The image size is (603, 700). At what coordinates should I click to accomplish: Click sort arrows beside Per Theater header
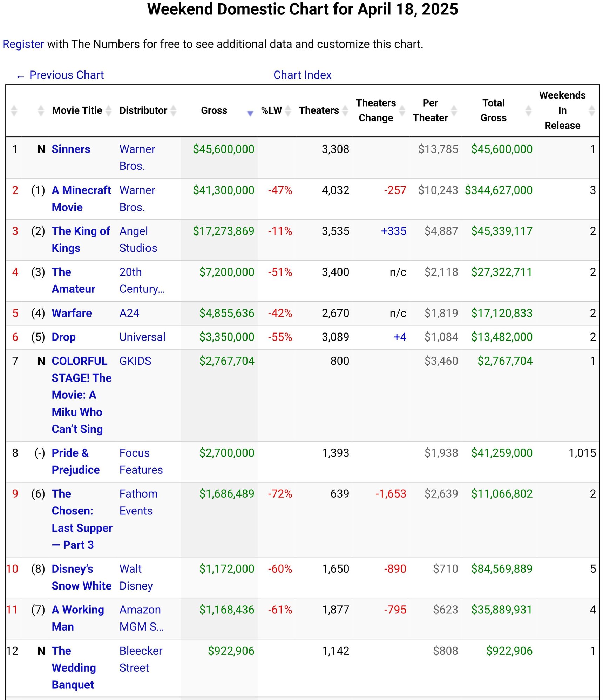click(x=454, y=111)
